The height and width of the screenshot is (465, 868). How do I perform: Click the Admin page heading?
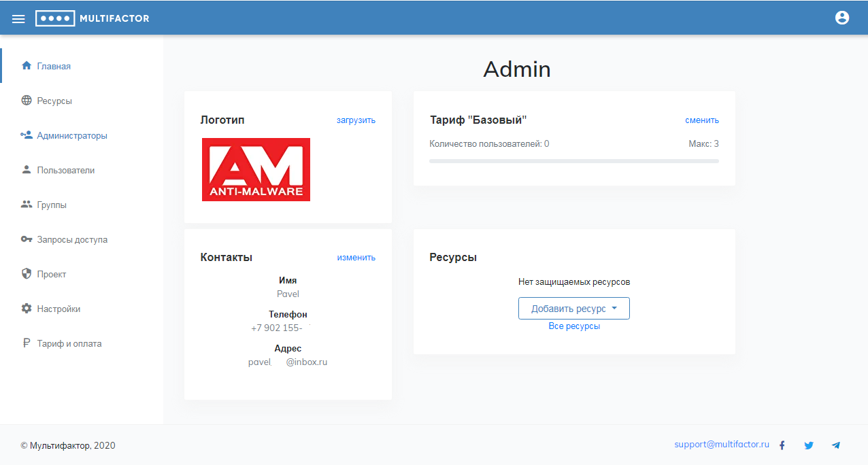[x=517, y=69]
